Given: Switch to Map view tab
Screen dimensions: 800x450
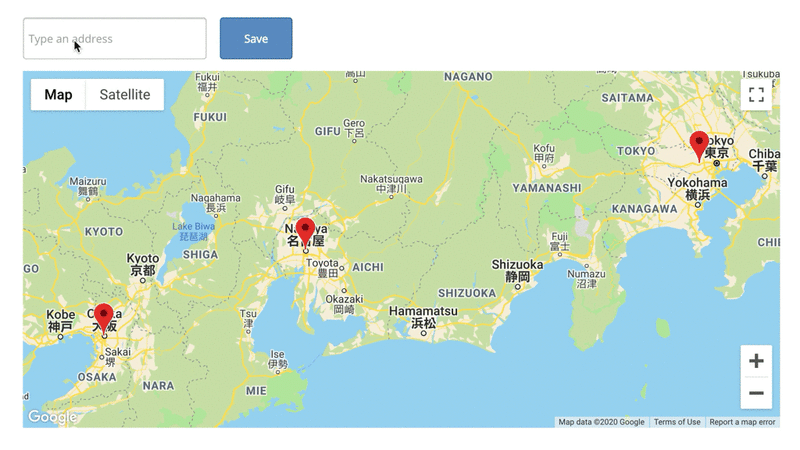Looking at the screenshot, I should (58, 94).
